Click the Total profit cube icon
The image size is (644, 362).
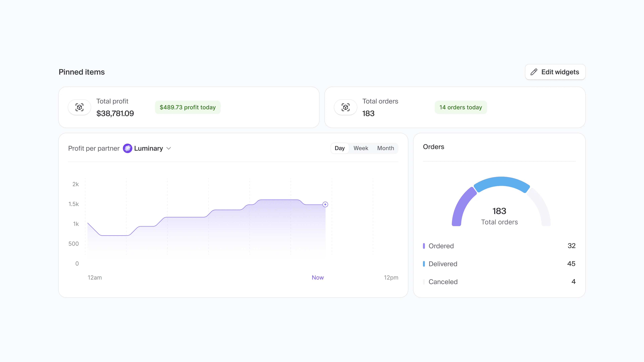[x=79, y=107]
